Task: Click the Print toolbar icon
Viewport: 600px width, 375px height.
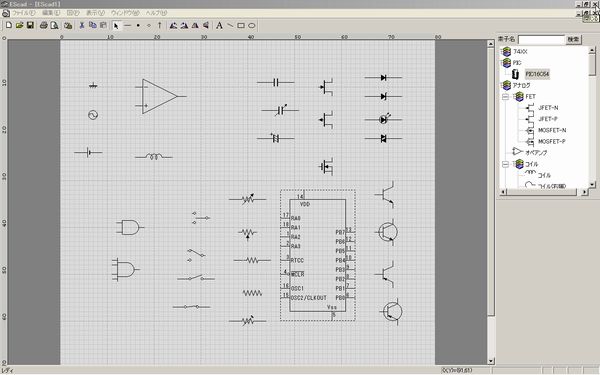Action: tap(44, 26)
